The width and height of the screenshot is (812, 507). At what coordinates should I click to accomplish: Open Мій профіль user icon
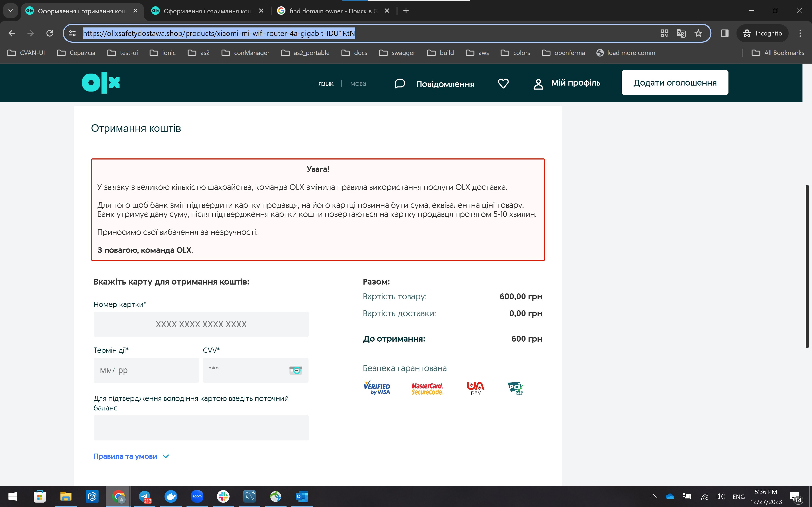[x=538, y=84]
